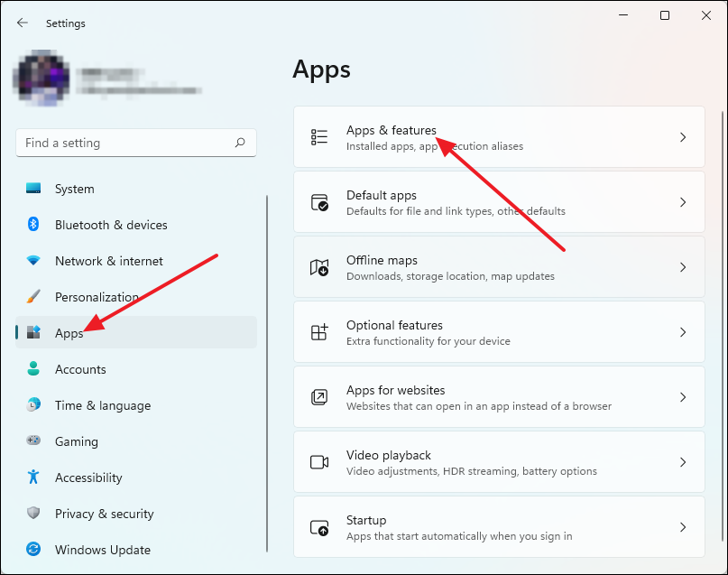Open Offline maps title

tap(382, 260)
